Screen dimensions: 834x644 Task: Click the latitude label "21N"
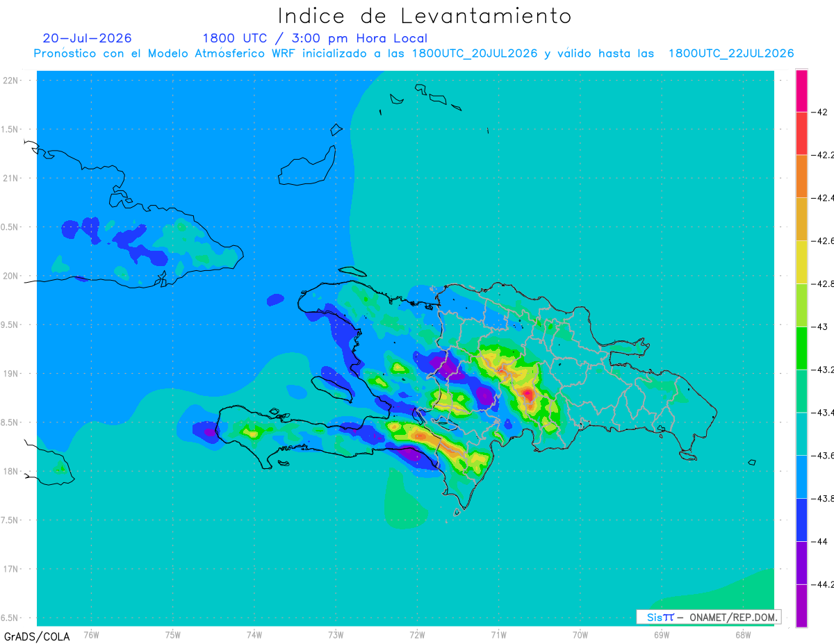click(x=11, y=178)
